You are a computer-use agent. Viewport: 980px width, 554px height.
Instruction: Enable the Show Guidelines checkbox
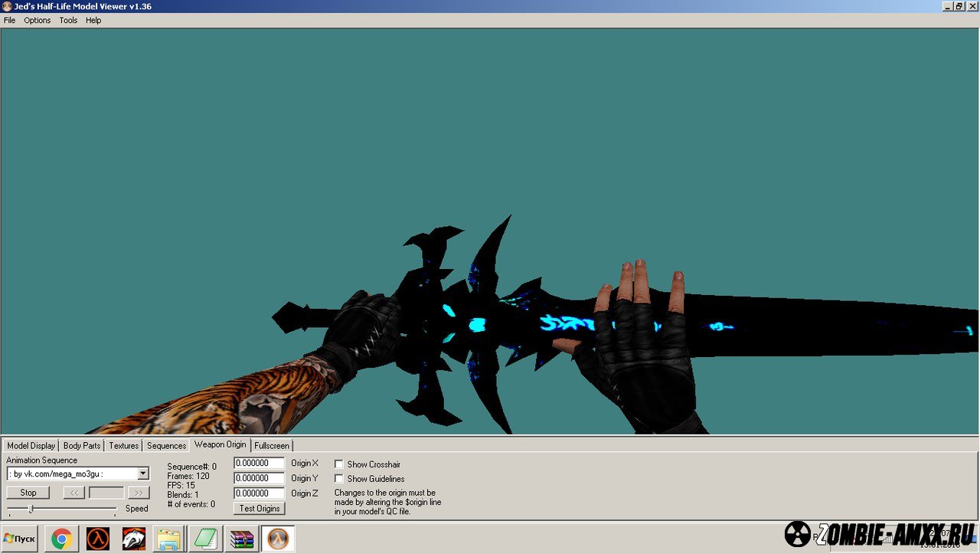coord(339,479)
